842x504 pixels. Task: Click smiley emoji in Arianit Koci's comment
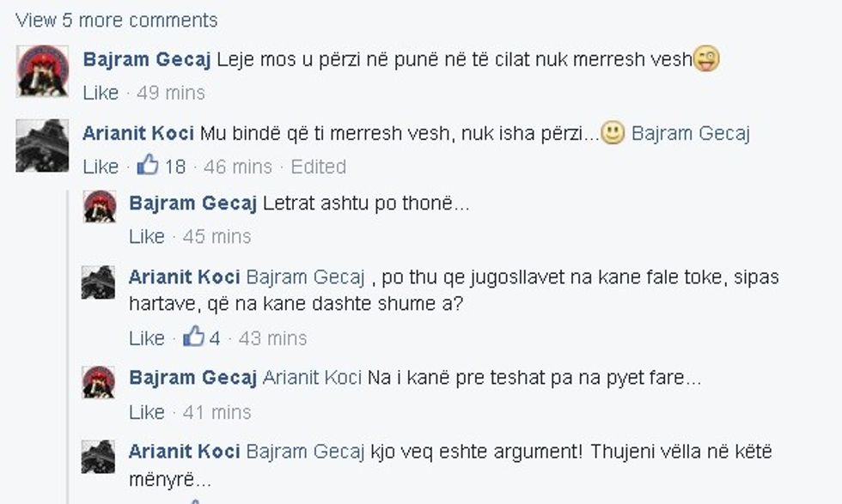(x=613, y=134)
